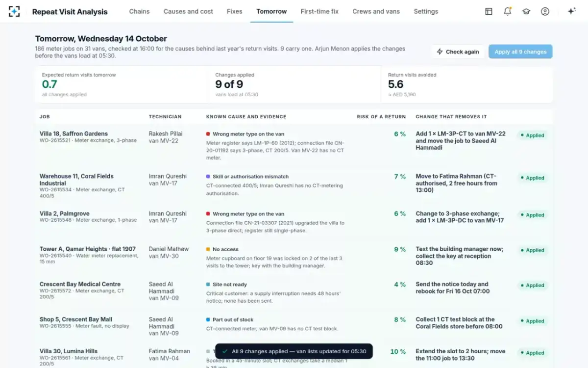
Task: Select job Villa 18, Saffron Gardens
Action: coord(73,133)
